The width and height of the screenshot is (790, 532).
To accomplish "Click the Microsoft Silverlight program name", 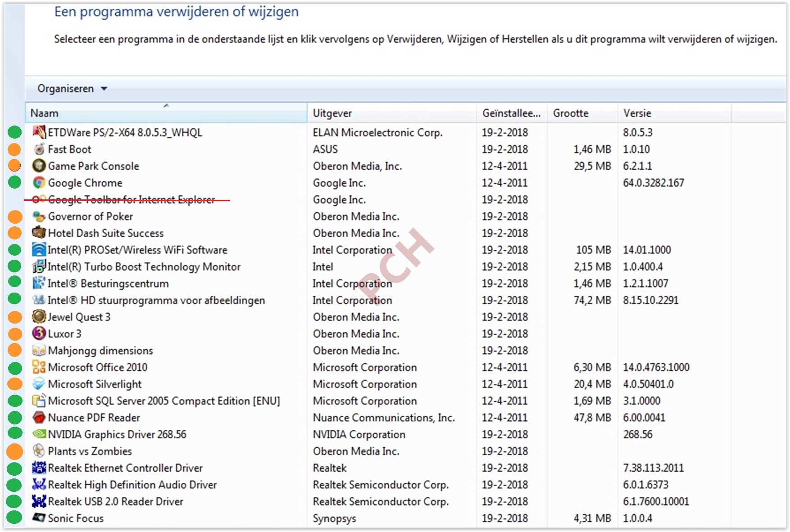I will [x=95, y=384].
